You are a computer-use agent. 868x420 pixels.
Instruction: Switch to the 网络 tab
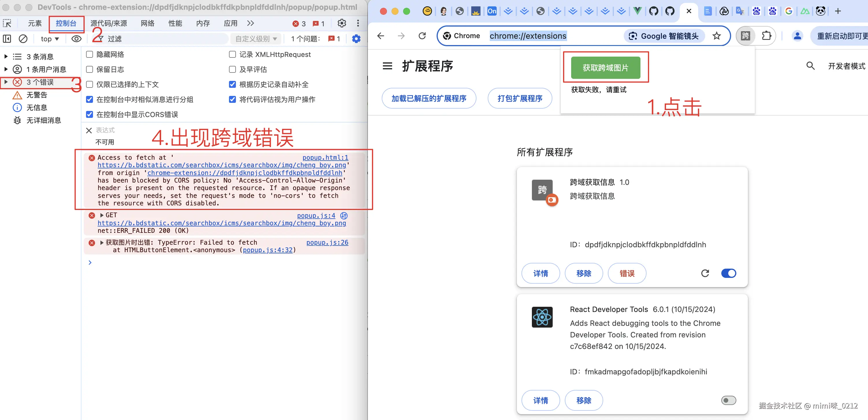click(x=147, y=23)
